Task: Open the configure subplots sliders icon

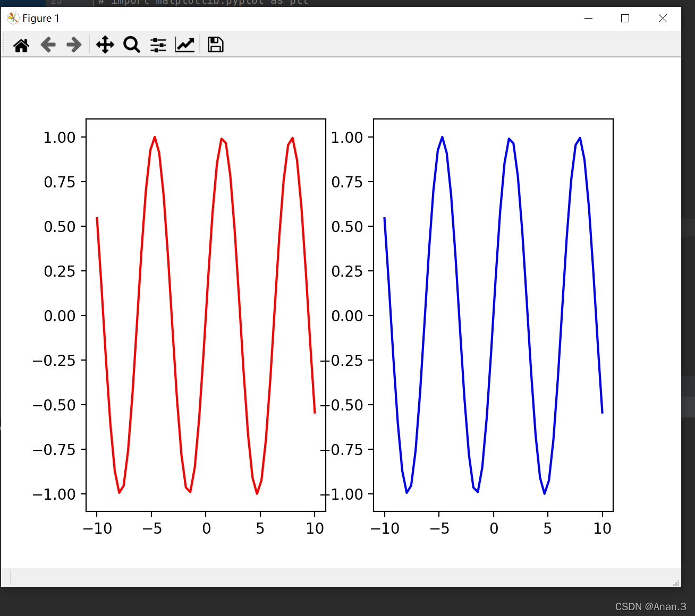Action: pyautogui.click(x=158, y=45)
